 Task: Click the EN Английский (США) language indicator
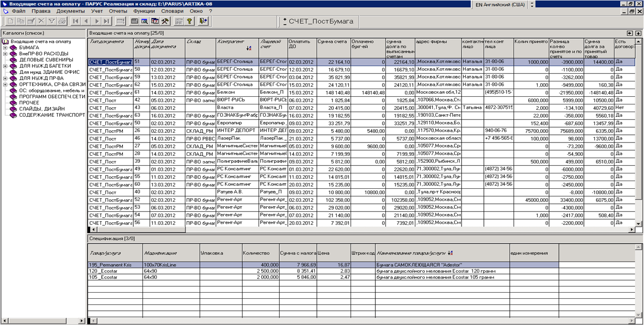[x=500, y=4]
